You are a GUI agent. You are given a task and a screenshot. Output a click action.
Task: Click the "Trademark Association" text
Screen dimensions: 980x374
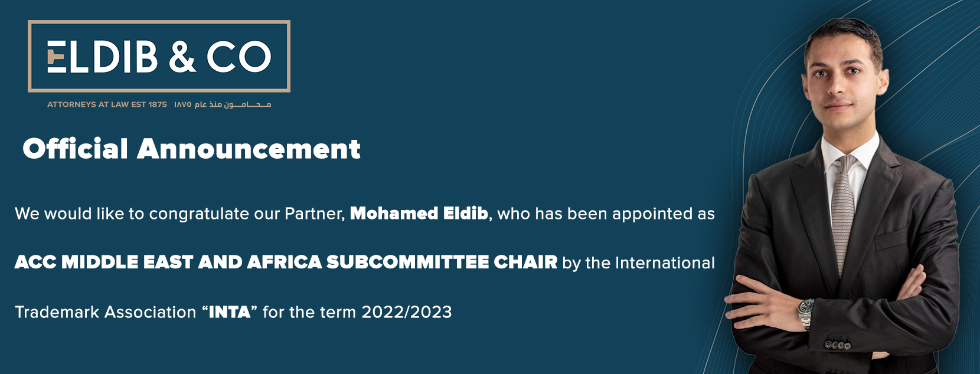click(105, 312)
